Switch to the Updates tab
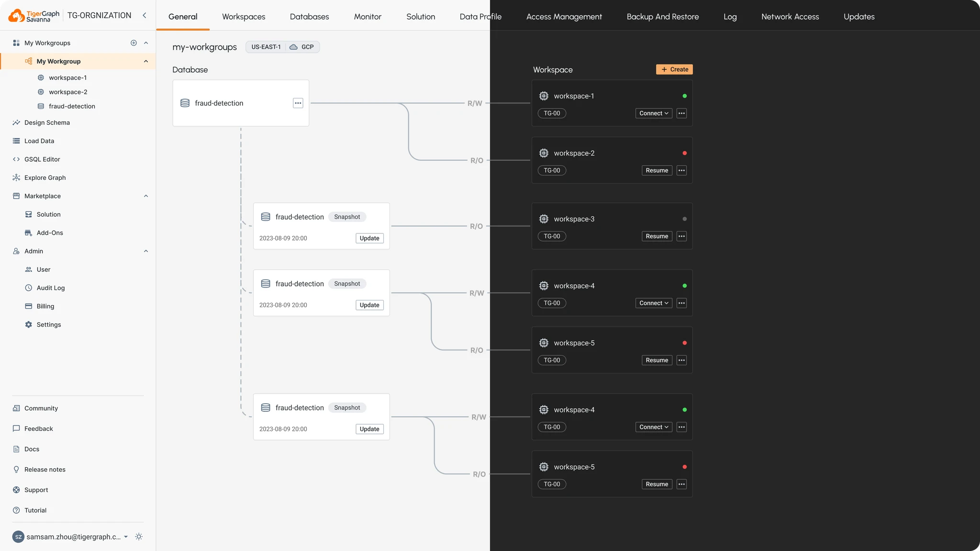 pyautogui.click(x=859, y=17)
